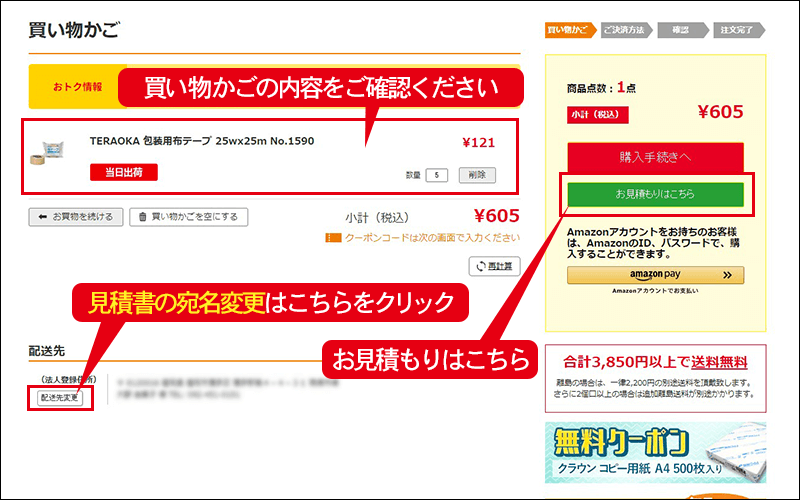
Task: Click the 数量 quantity input field
Action: point(436,175)
